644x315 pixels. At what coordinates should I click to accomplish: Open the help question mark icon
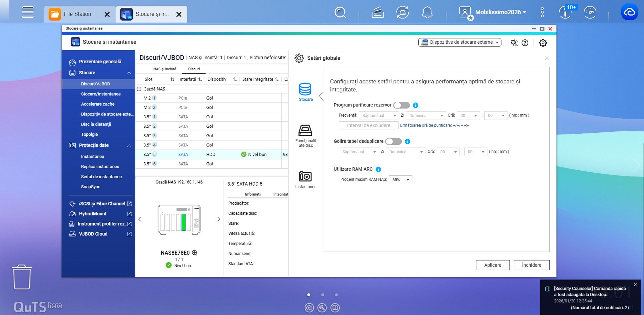pos(525,43)
